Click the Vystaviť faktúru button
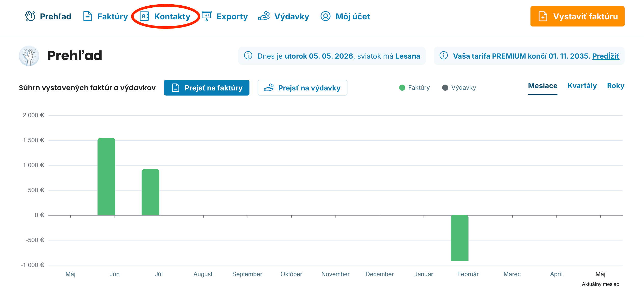 [577, 16]
